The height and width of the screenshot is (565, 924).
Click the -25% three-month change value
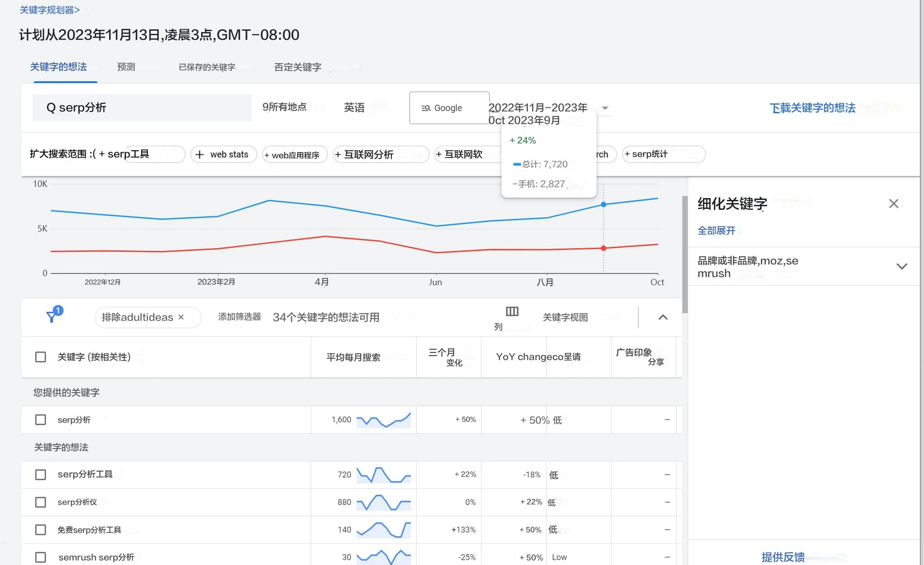(467, 557)
